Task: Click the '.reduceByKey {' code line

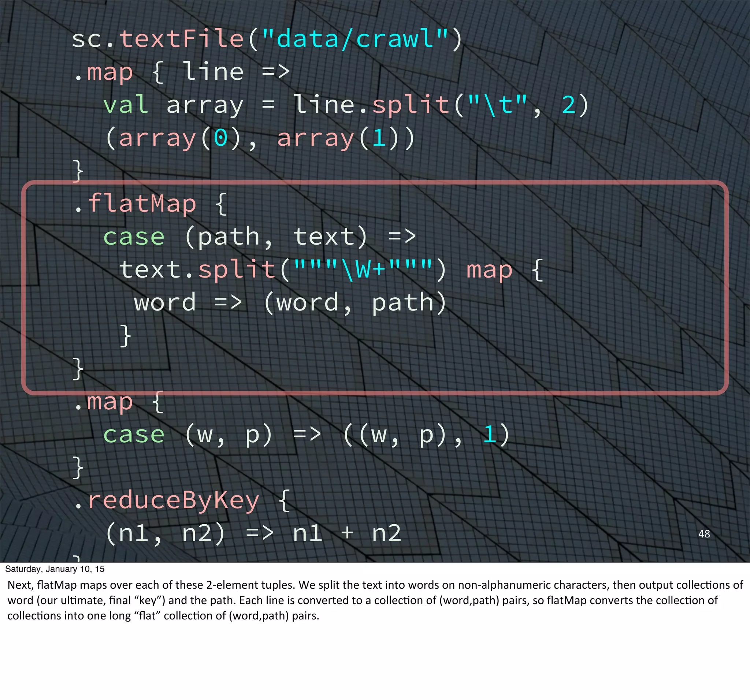Action: (182, 500)
